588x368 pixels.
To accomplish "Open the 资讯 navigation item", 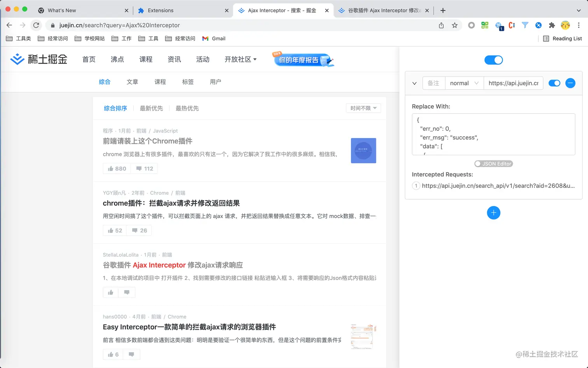I will [x=174, y=59].
